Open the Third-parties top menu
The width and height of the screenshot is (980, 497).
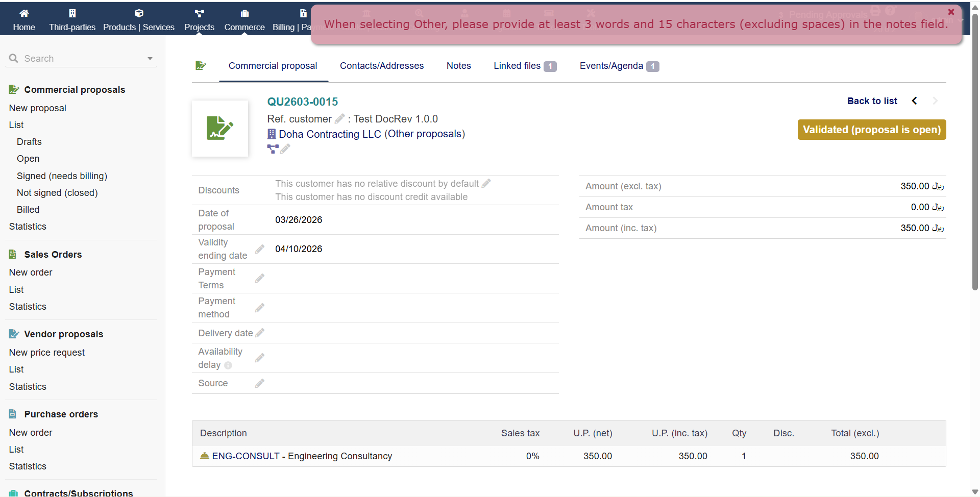(72, 19)
